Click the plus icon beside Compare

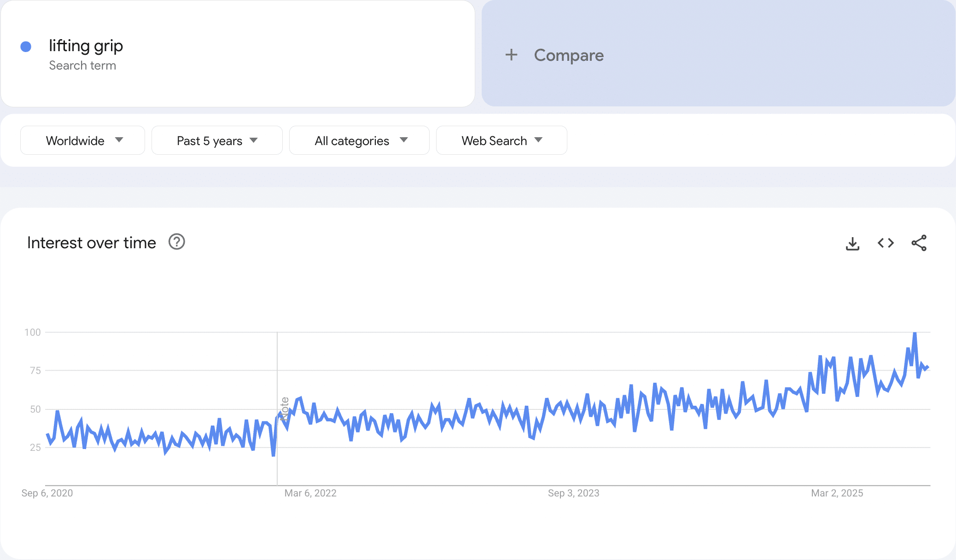511,55
